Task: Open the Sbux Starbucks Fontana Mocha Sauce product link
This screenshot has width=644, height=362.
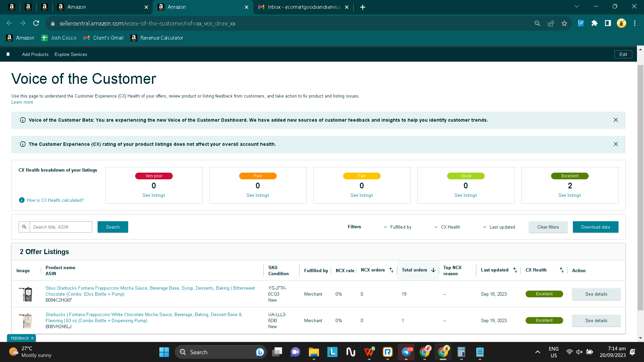Action: pos(150,291)
